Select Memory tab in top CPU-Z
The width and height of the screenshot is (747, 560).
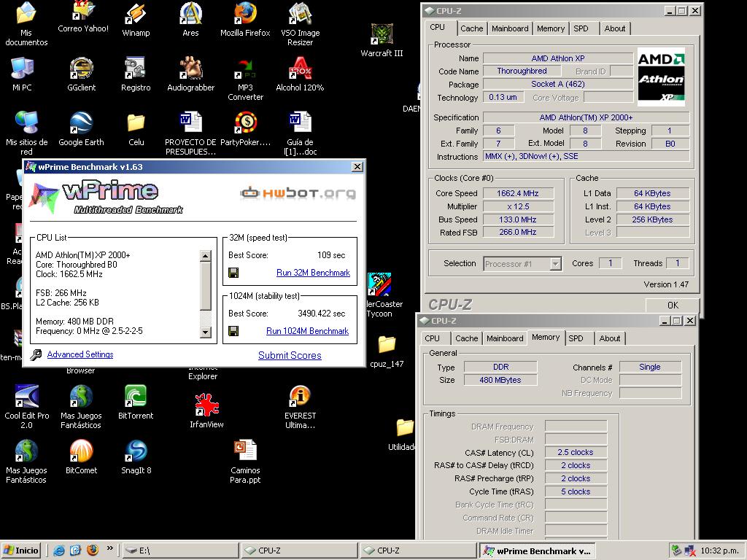(x=550, y=28)
